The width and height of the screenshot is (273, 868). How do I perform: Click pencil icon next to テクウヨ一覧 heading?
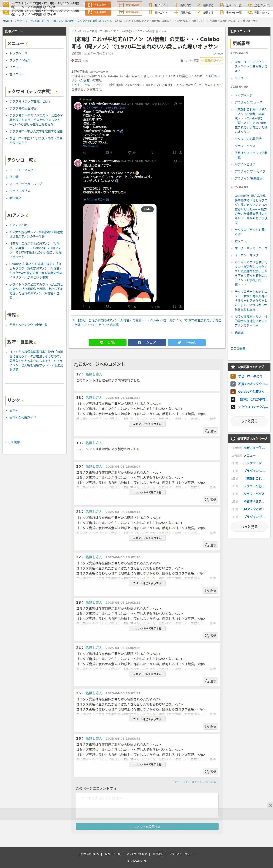(x=35, y=160)
